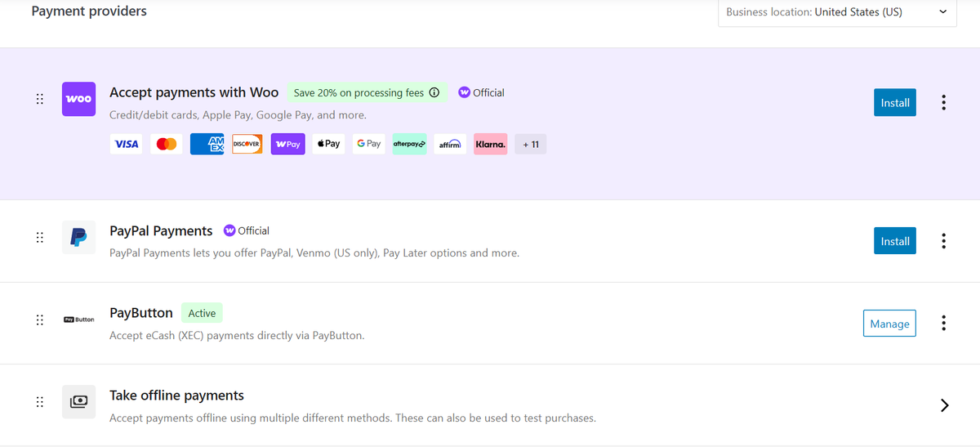This screenshot has height=447, width=980.
Task: Click the PayButton title
Action: (141, 313)
